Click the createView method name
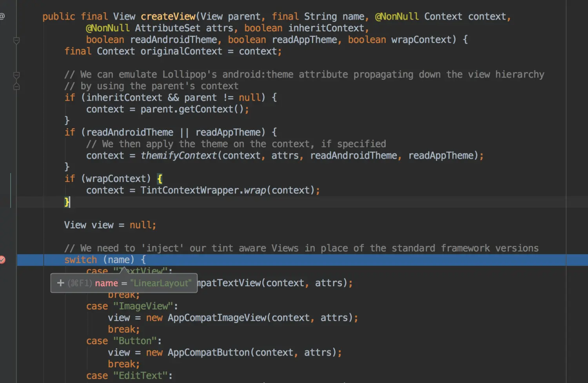The image size is (588, 383). [168, 16]
